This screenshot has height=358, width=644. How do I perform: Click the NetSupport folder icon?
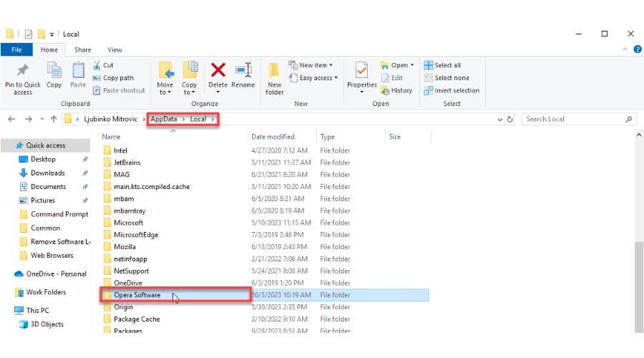[107, 271]
